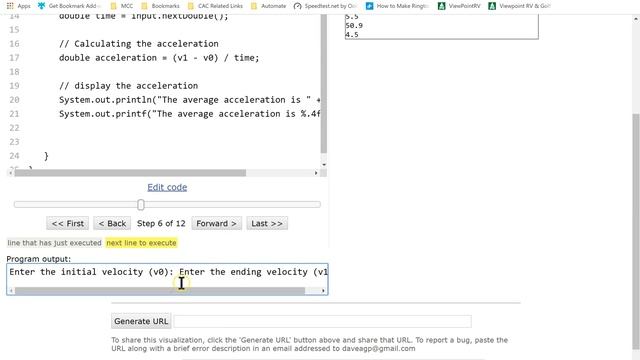Click the code pane scroll-right arrow
640x360 pixels.
point(316,173)
